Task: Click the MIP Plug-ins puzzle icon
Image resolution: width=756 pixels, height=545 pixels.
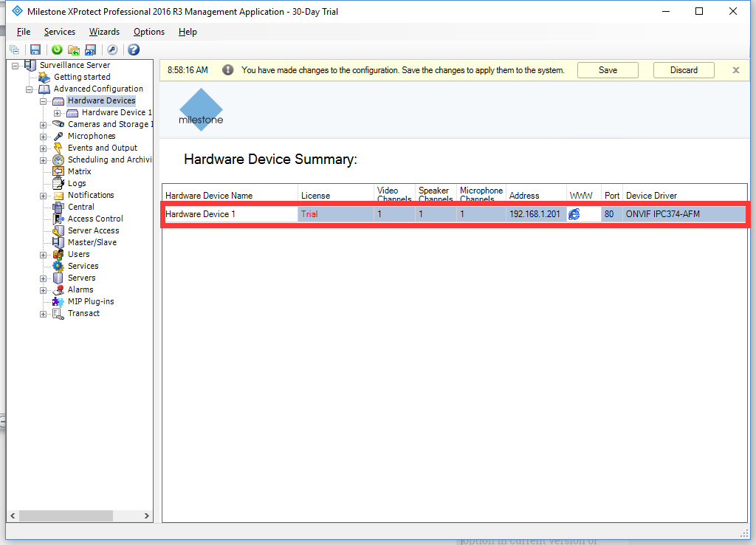Action: tap(58, 301)
